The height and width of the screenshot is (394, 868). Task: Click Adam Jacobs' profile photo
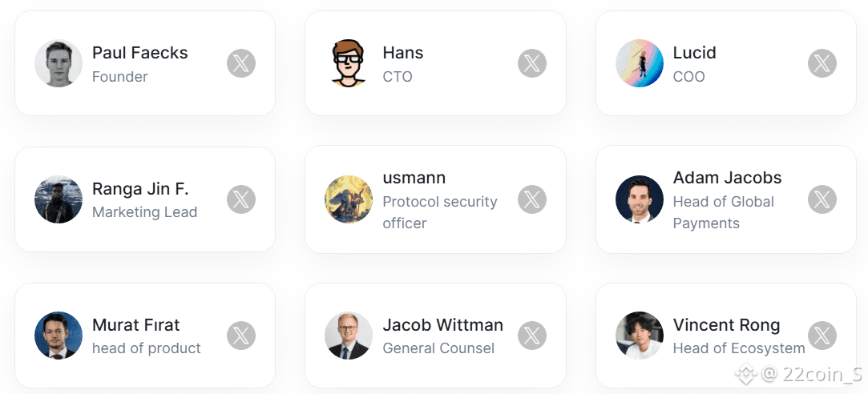coord(639,199)
